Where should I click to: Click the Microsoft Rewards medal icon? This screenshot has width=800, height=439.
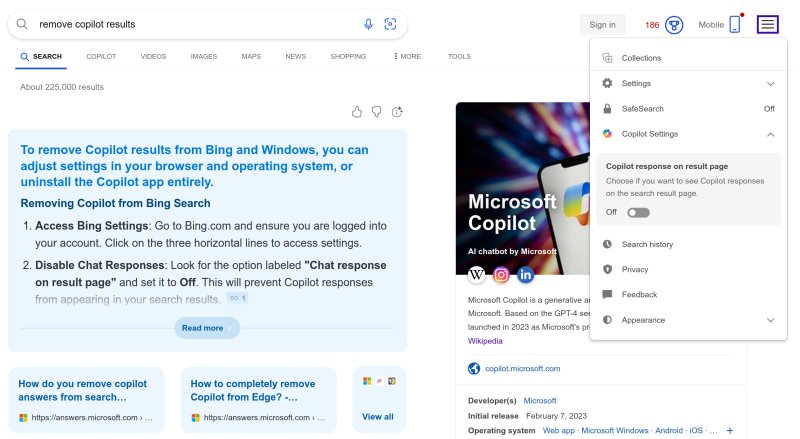coord(674,25)
